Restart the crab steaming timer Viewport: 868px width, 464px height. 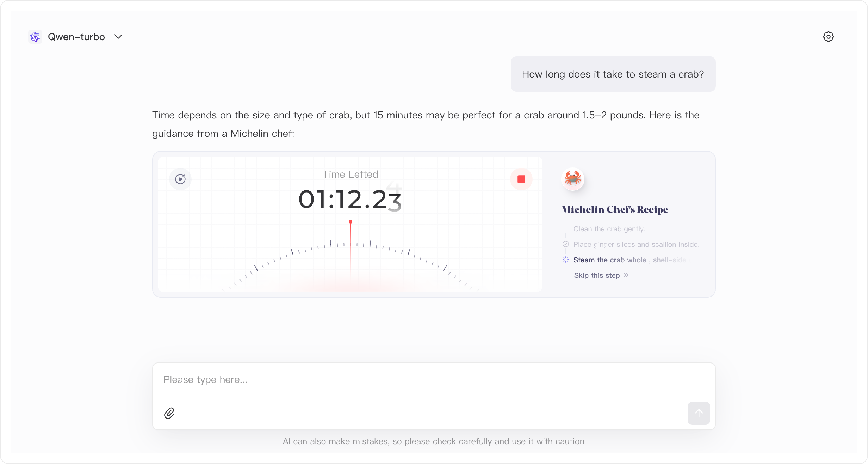point(180,179)
